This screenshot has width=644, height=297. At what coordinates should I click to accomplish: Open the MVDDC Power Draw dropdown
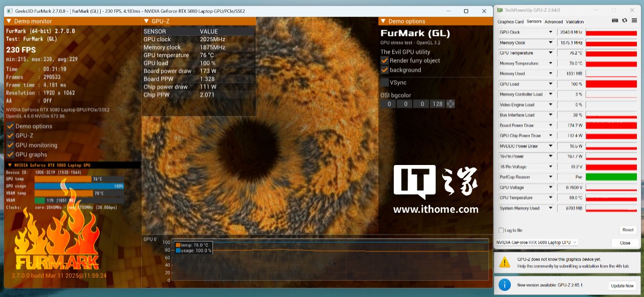tap(550, 146)
